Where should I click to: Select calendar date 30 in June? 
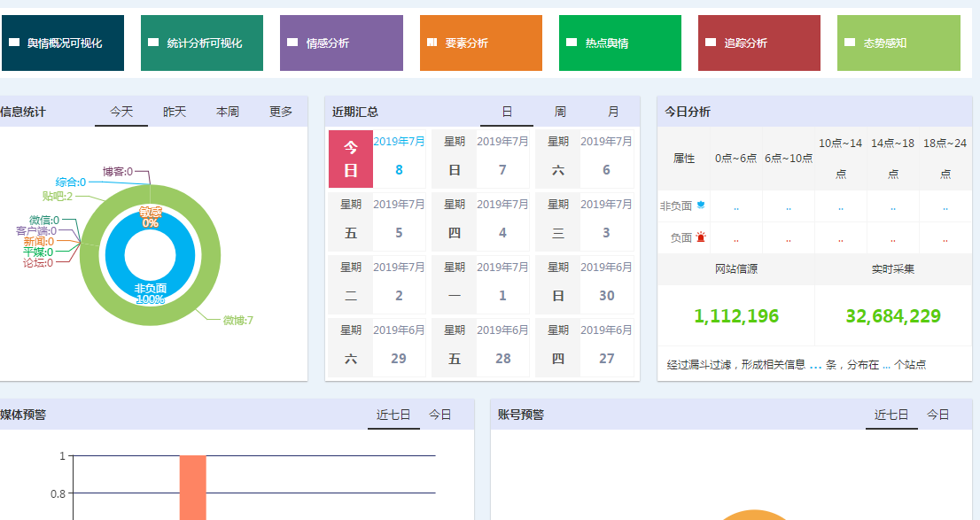584,284
